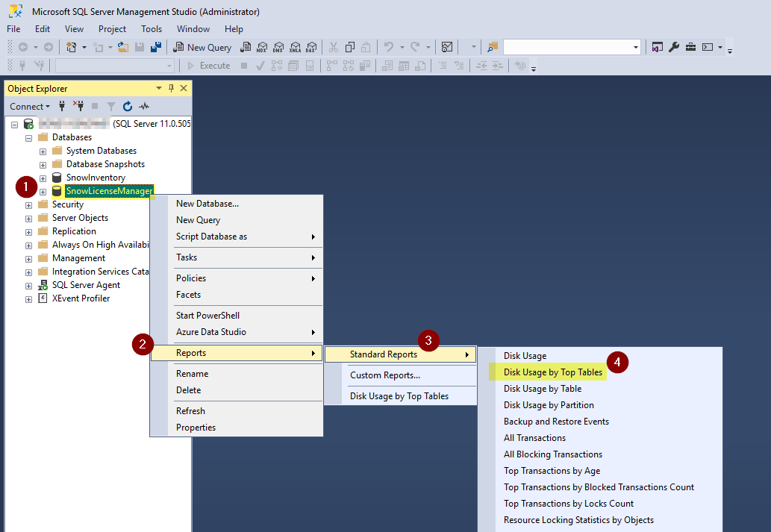Click the Cut scissors icon
771x532 pixels.
[x=334, y=47]
